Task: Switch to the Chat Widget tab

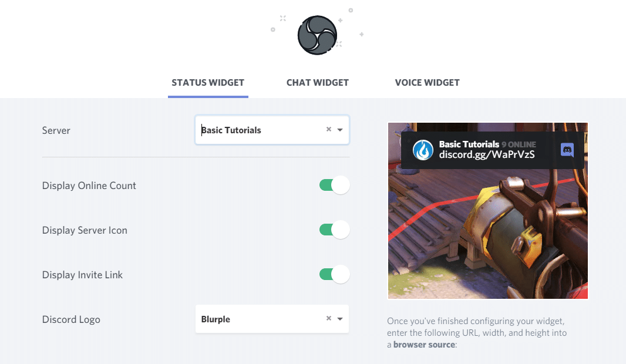Action: pyautogui.click(x=318, y=83)
